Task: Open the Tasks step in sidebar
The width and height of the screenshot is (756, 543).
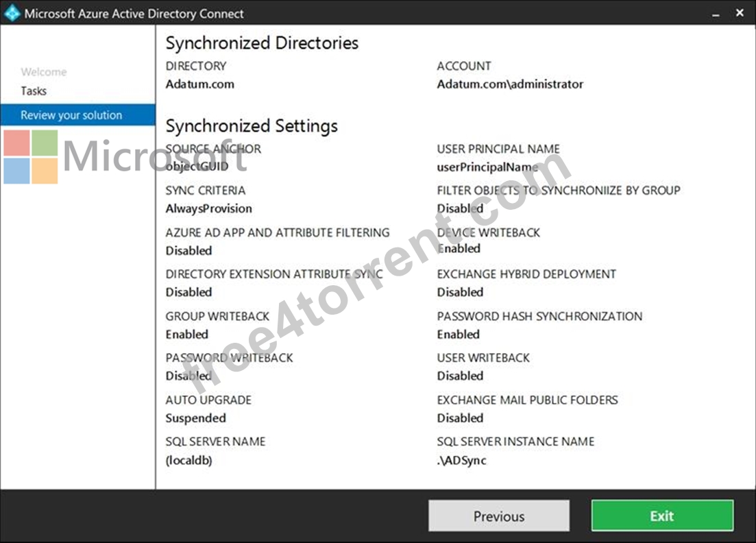Action: click(x=34, y=91)
